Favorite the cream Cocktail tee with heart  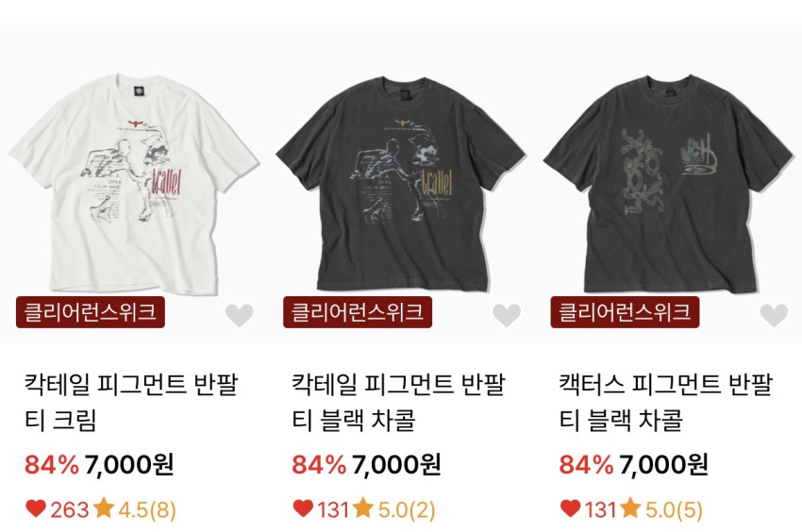pos(240,315)
